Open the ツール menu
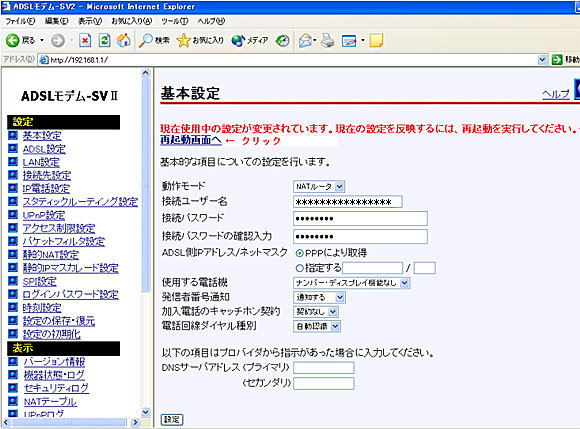Image resolution: width=580 pixels, height=429 pixels. tap(175, 21)
